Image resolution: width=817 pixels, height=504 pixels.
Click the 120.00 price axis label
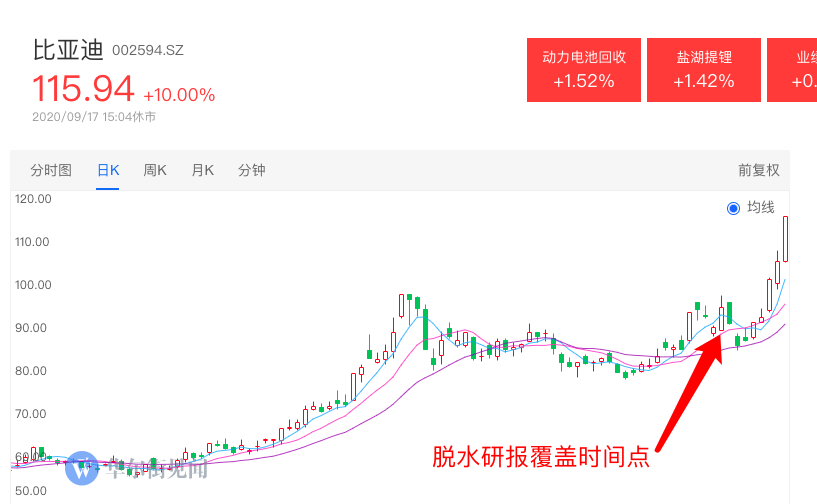(x=33, y=199)
